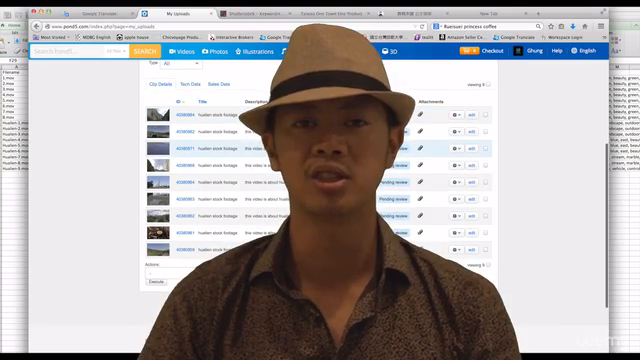
Task: Switch to the Taiwan One Town One Product tab
Action: click(331, 13)
